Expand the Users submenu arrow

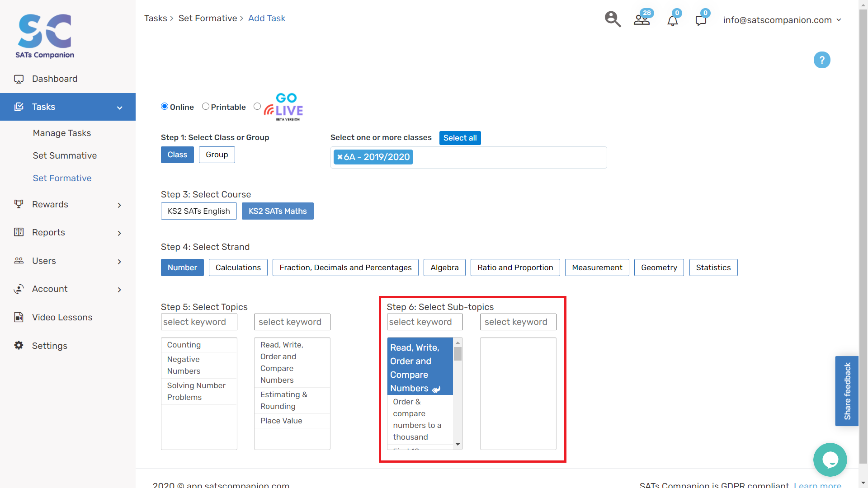[x=119, y=262]
